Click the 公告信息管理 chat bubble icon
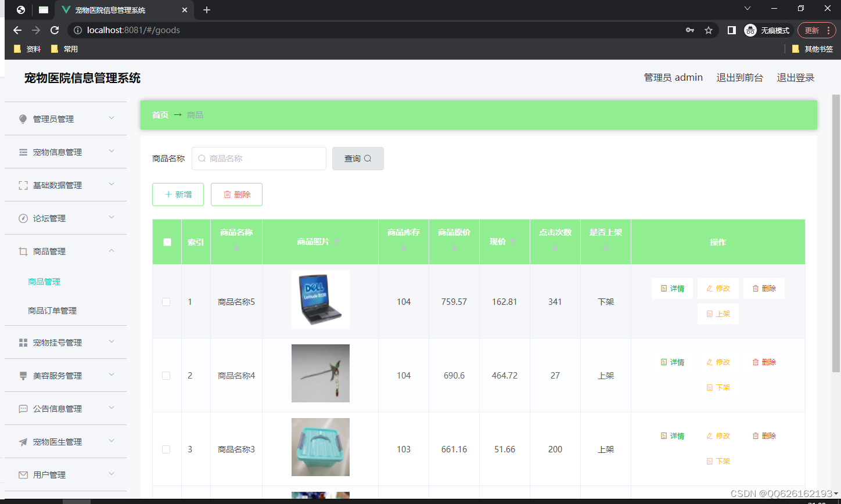Screen dimensions: 841x504 (x=23, y=409)
